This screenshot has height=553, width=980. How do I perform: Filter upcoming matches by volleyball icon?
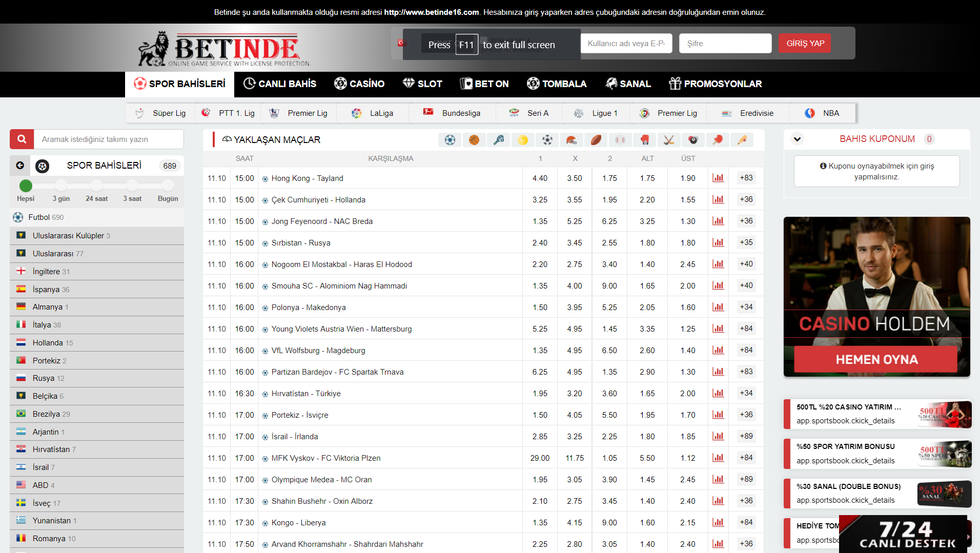[523, 140]
